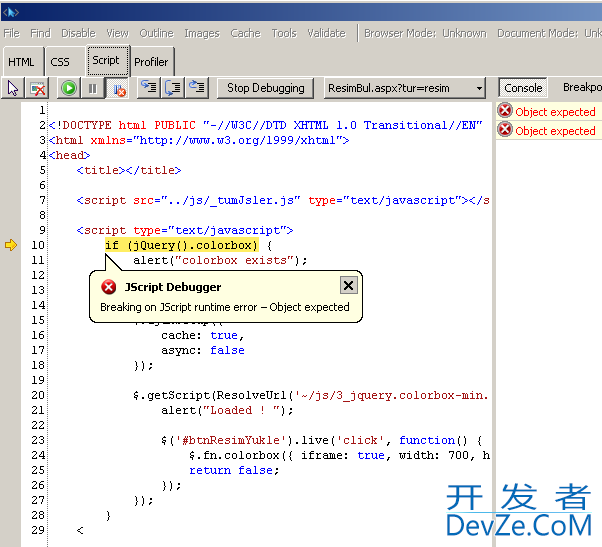
Task: Clear browser cache icon in toolbar
Action: point(37,88)
